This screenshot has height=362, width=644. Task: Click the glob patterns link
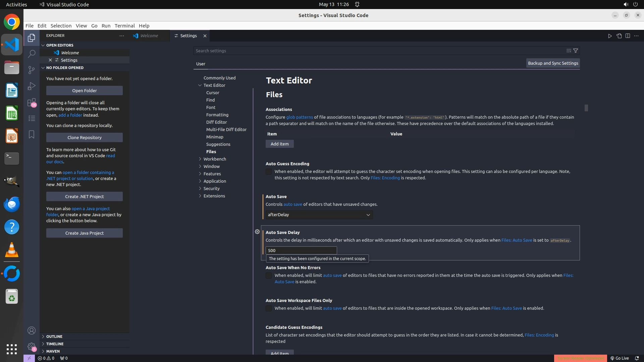click(x=299, y=117)
